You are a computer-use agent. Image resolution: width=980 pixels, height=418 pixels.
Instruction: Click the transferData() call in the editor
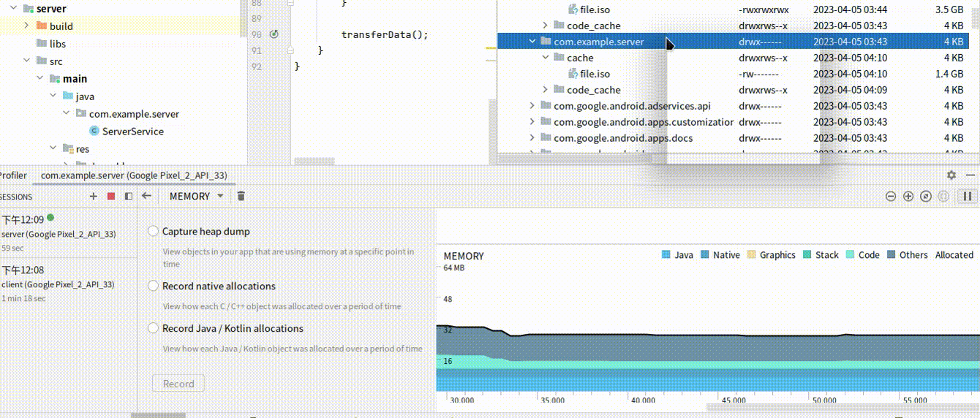tap(384, 34)
